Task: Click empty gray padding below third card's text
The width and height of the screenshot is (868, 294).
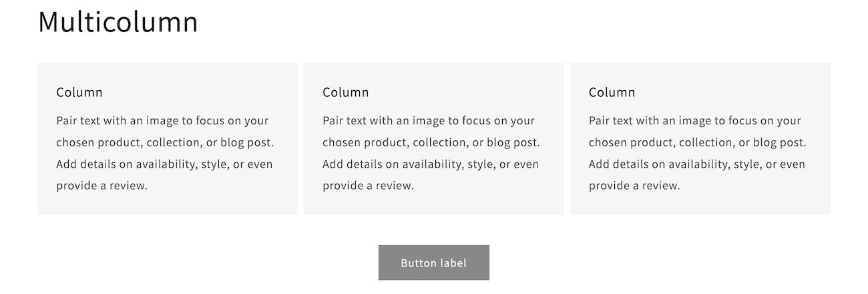Action: pyautogui.click(x=700, y=204)
